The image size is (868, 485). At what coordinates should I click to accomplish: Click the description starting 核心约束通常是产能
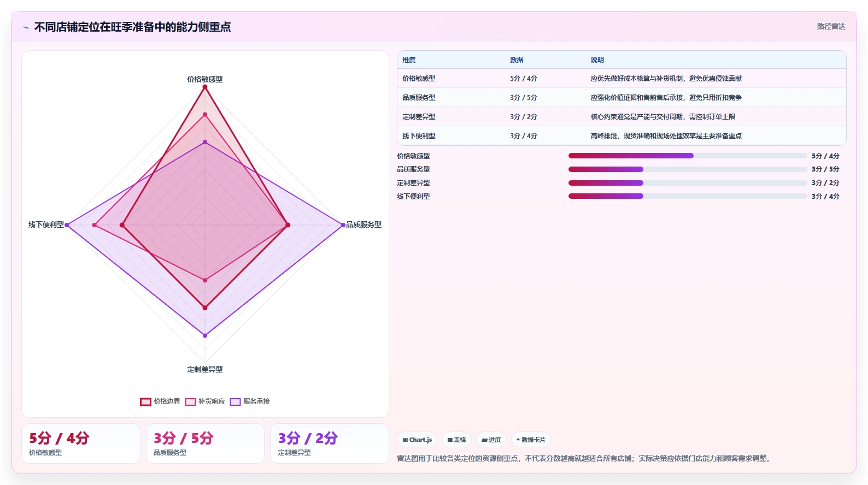[662, 117]
